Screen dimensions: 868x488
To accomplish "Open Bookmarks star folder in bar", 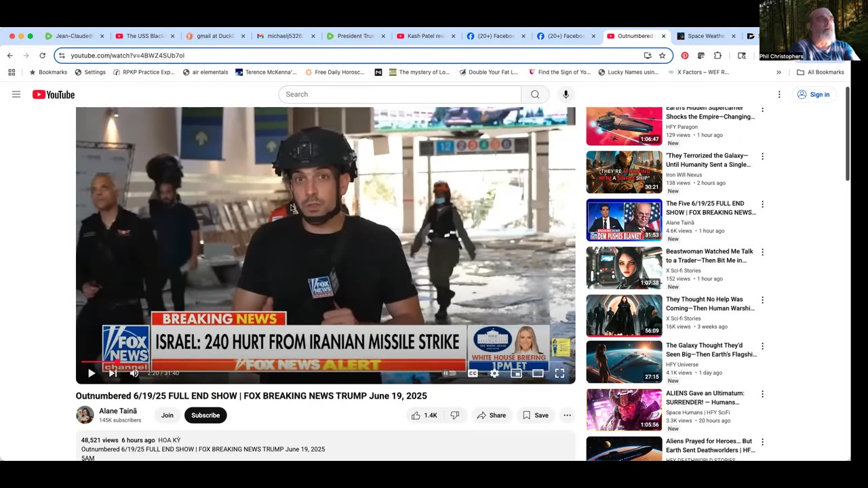I will click(48, 72).
